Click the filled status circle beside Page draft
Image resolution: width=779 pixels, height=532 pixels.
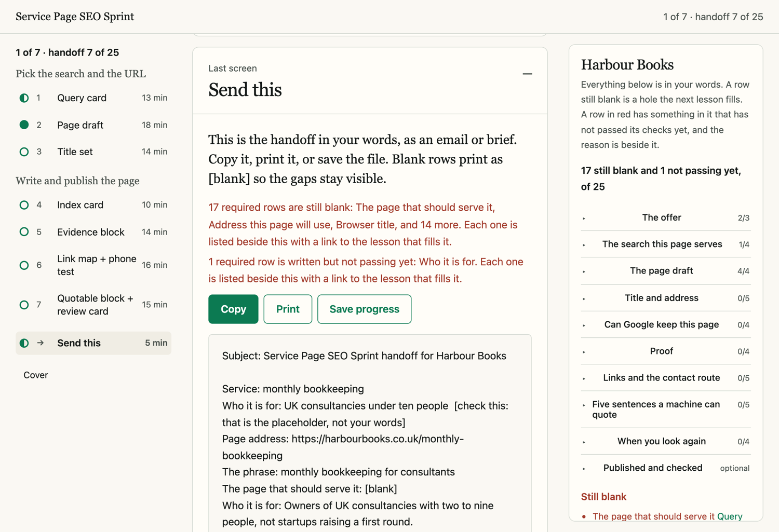click(x=24, y=125)
